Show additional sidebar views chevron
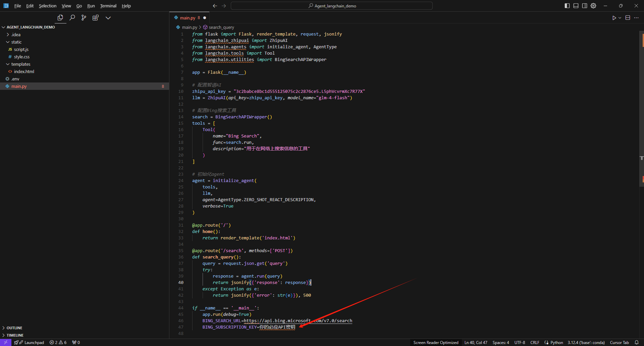The height and width of the screenshot is (346, 644). 108,18
